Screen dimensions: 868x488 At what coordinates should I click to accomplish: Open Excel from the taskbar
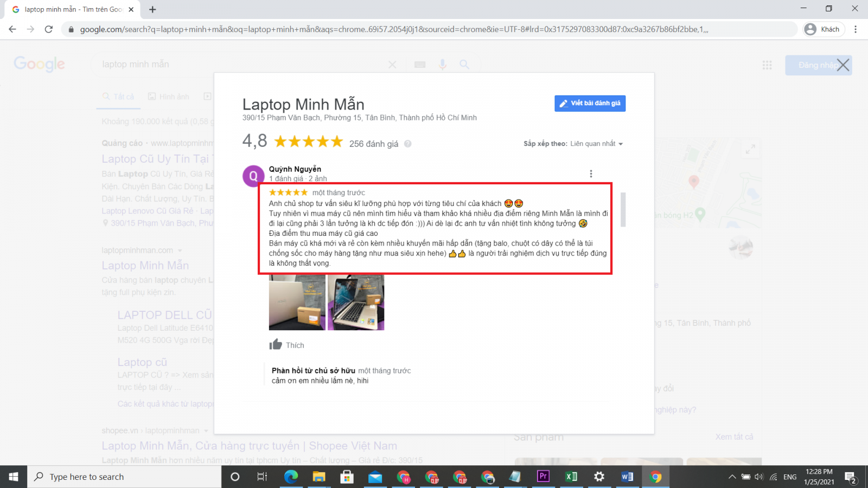point(571,477)
